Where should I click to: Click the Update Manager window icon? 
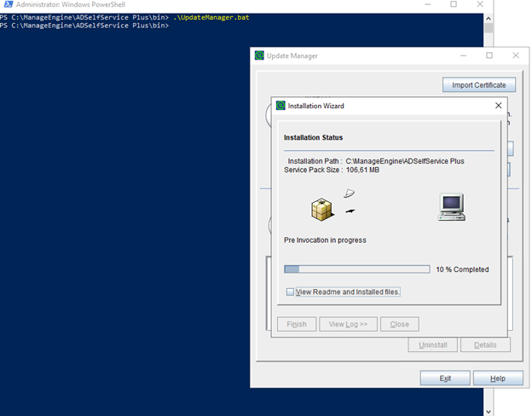[x=259, y=55]
